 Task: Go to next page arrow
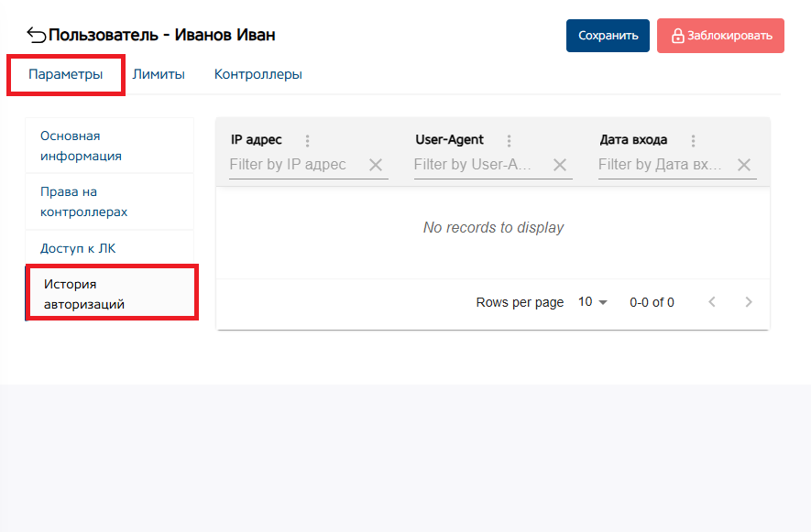coord(749,302)
